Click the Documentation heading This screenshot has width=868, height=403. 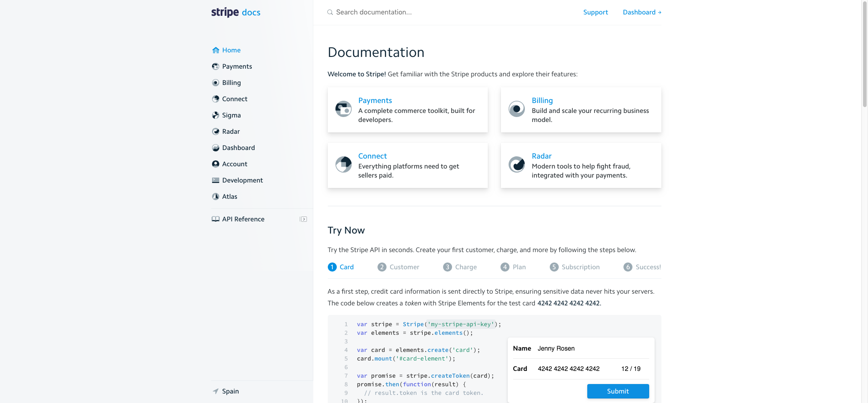tap(376, 52)
